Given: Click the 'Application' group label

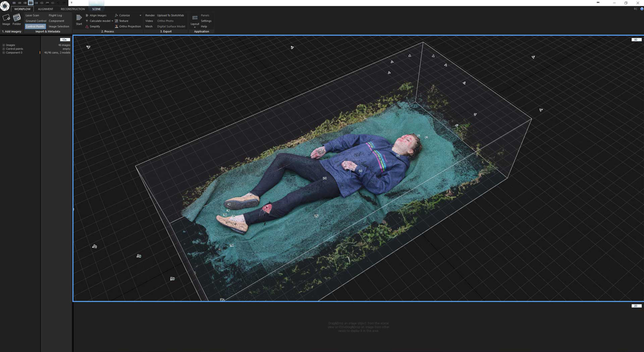Looking at the screenshot, I should (x=202, y=32).
